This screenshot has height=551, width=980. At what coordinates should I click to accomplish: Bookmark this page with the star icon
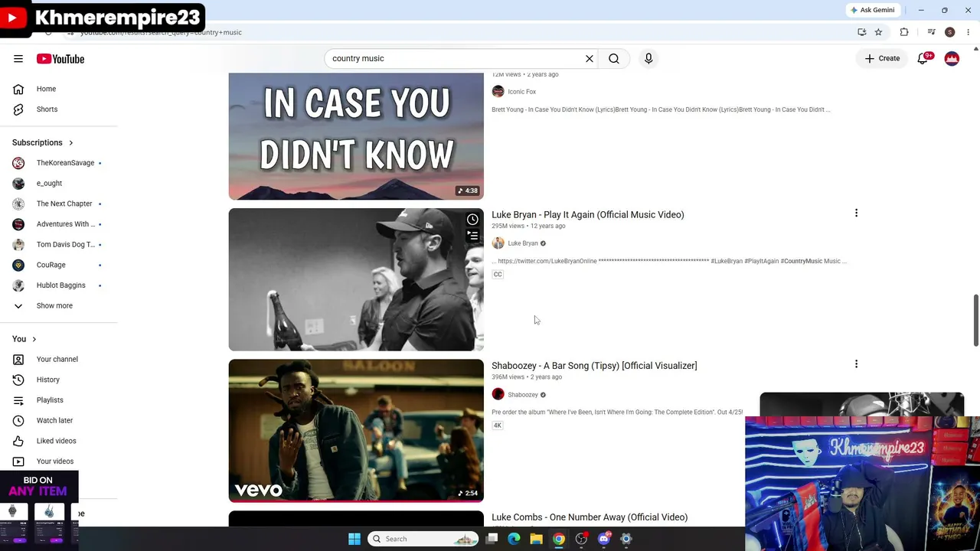tap(878, 32)
